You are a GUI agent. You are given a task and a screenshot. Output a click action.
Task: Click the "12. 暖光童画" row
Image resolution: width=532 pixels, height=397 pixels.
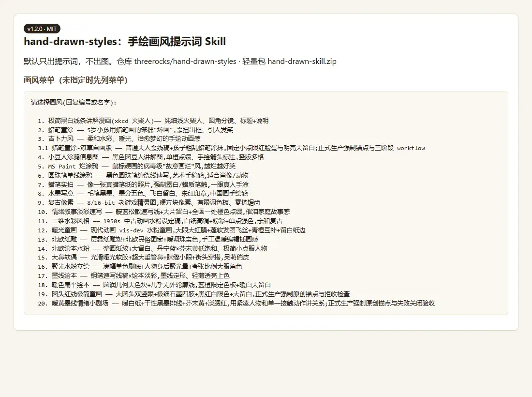coord(172,230)
